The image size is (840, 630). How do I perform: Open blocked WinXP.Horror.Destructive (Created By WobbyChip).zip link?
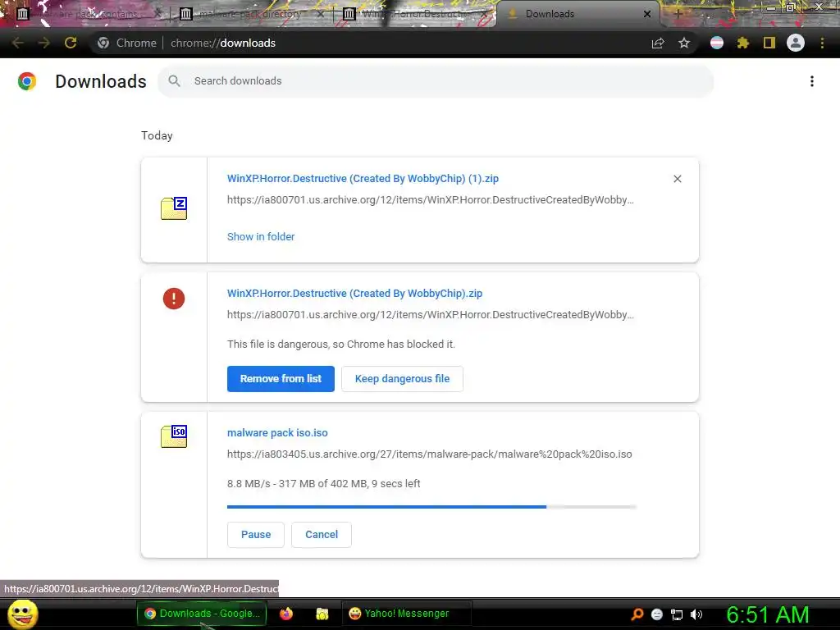pos(354,294)
